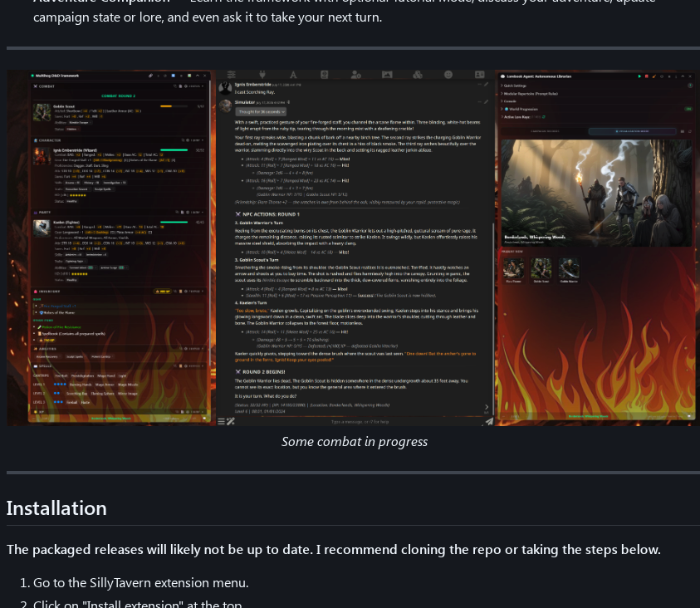Click the 'Haste' spell tag at Level 3
This screenshot has width=700, height=608.
pyautogui.click(x=86, y=402)
